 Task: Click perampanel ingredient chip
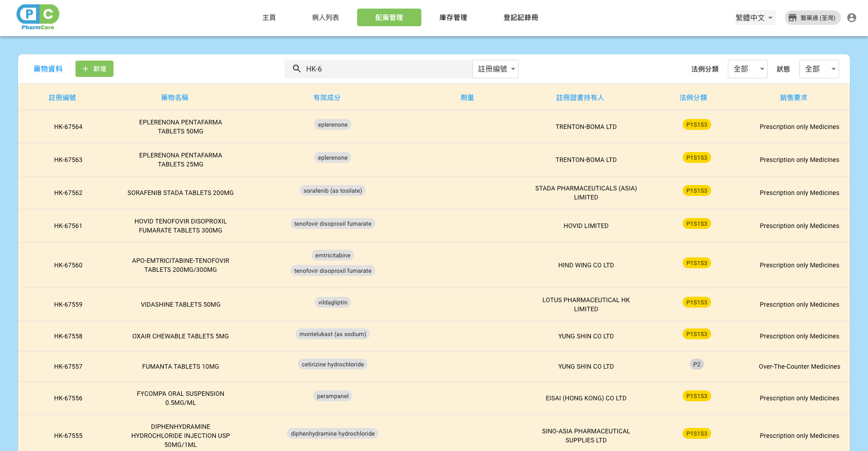[x=333, y=396]
